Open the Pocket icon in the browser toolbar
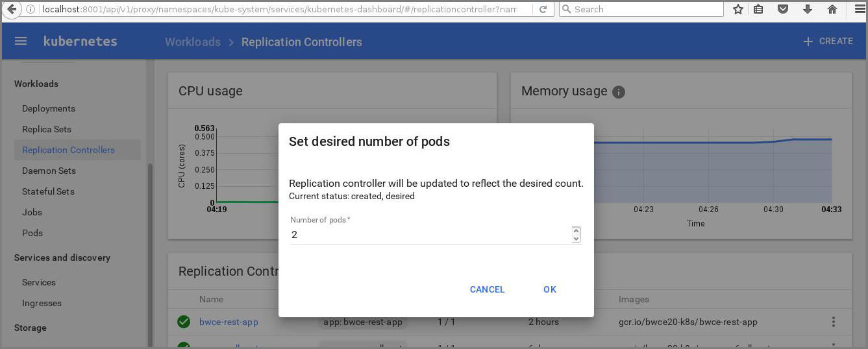The height and width of the screenshot is (349, 868). [784, 10]
